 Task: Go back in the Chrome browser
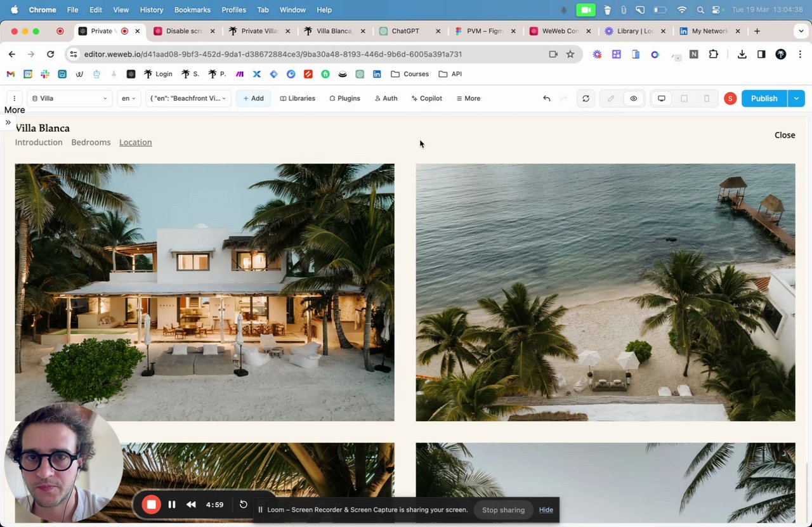pyautogui.click(x=12, y=55)
